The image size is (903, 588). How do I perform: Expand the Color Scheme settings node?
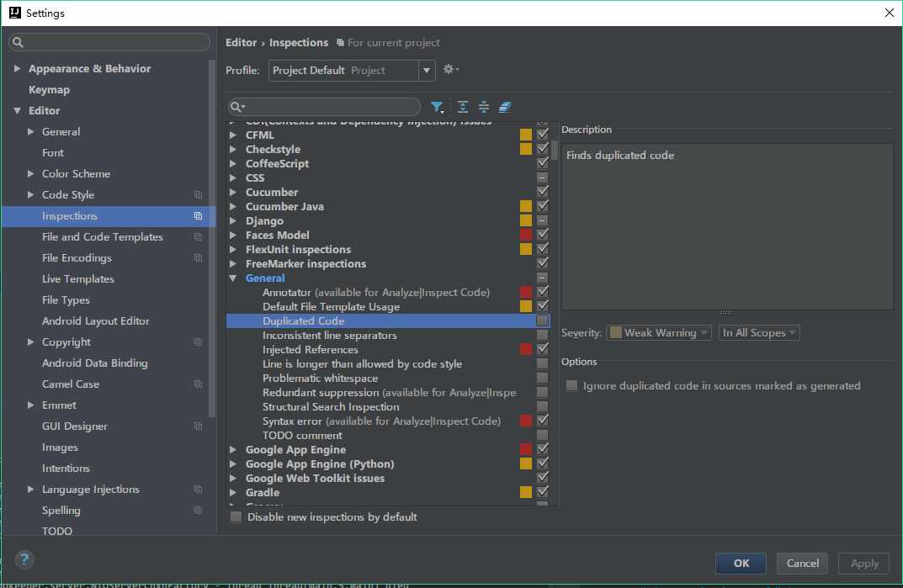pyautogui.click(x=30, y=173)
